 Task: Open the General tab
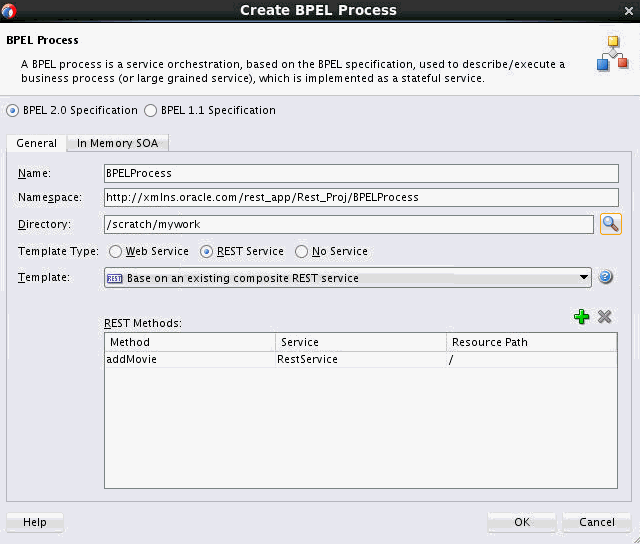coord(36,143)
